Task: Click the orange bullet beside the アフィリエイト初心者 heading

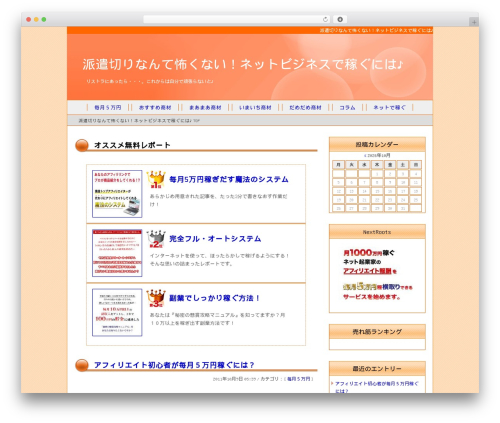Action: 82,365
